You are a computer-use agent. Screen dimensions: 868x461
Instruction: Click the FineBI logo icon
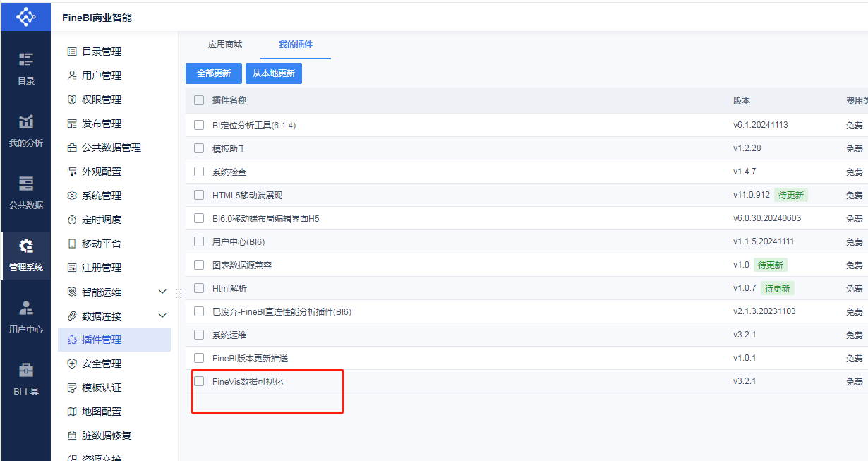coord(25,16)
